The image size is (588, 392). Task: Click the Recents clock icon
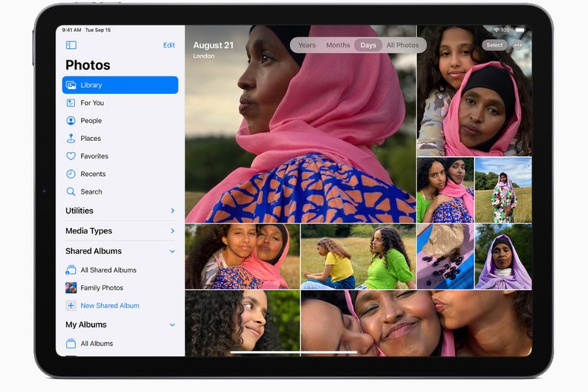[71, 174]
